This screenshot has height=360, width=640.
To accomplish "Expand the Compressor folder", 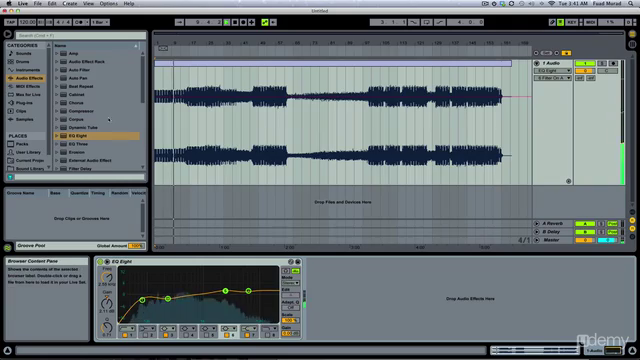I will (x=57, y=111).
